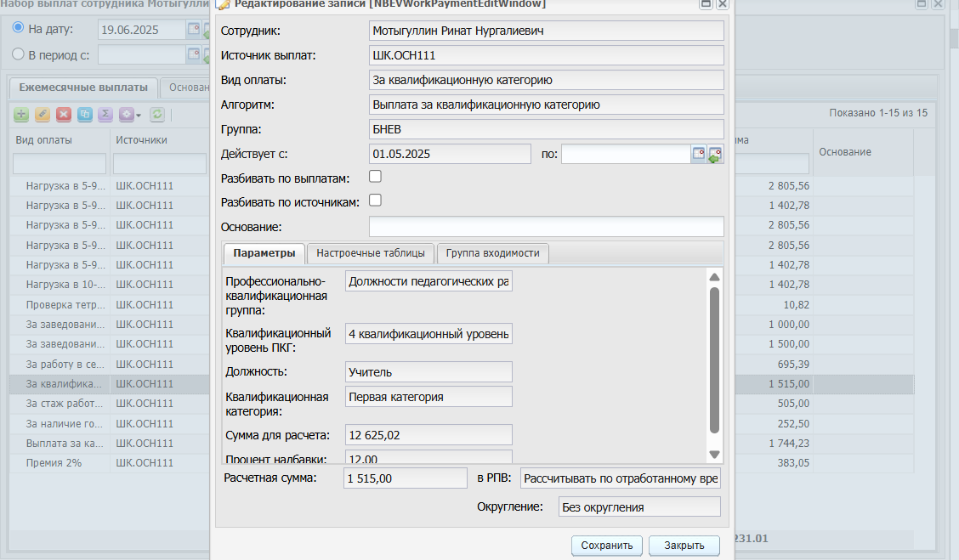Open the 'Должность' field showing Учитель
This screenshot has width=959, height=560.
click(x=428, y=371)
